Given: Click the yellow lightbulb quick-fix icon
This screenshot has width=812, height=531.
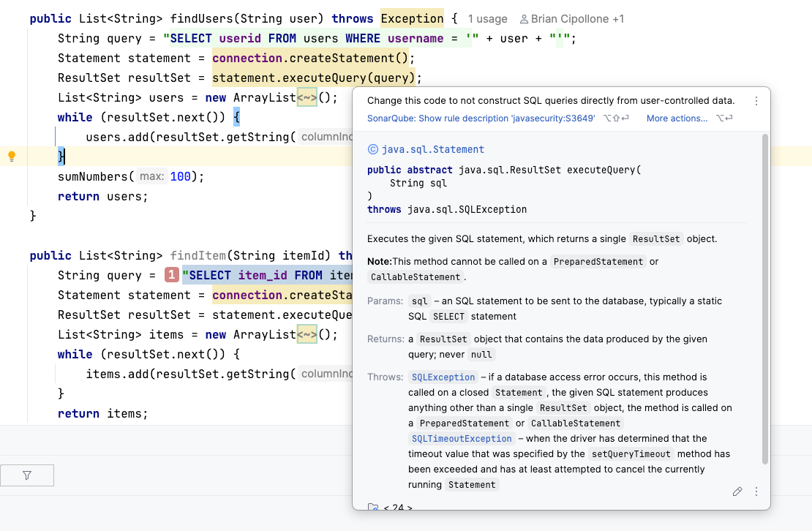Looking at the screenshot, I should 12,156.
